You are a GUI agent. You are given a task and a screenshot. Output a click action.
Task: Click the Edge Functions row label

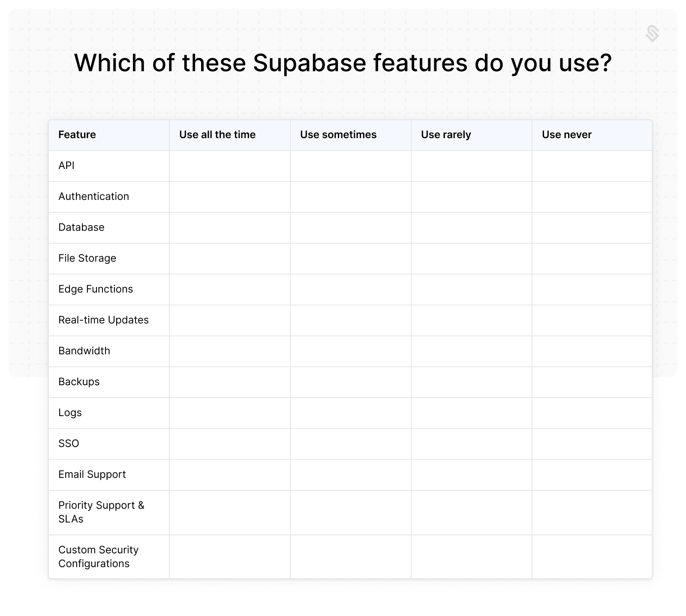(96, 289)
